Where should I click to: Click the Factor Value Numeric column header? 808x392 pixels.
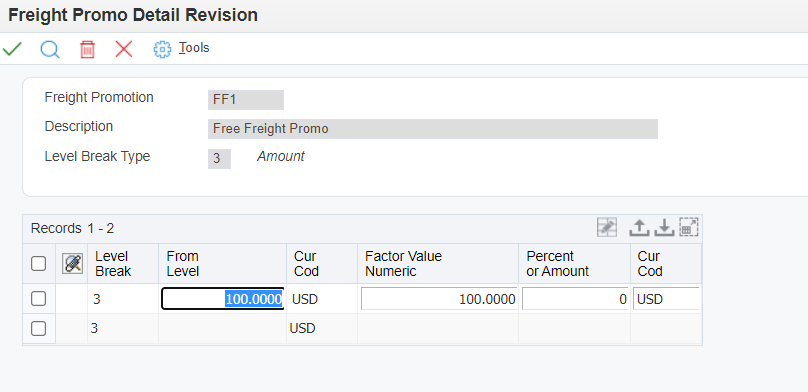403,264
